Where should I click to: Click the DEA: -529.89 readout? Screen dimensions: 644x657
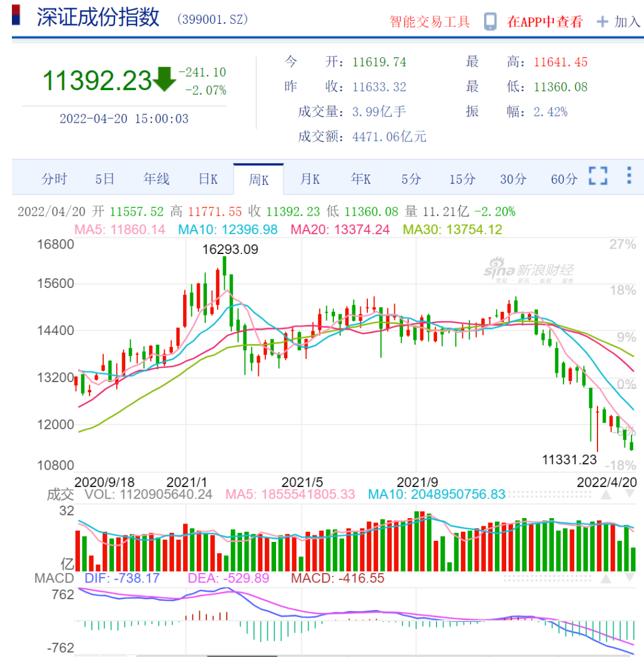coord(228,578)
